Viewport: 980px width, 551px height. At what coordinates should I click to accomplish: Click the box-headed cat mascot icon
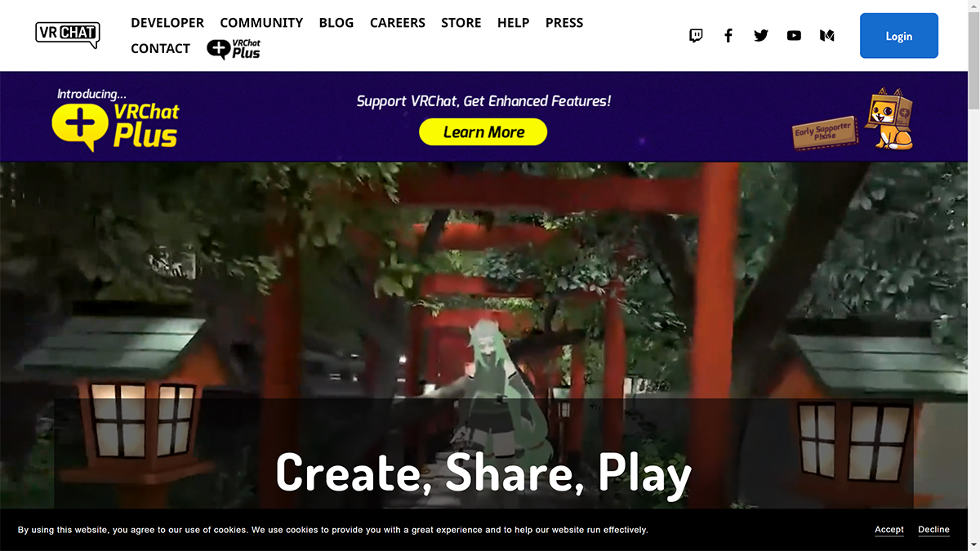[888, 120]
